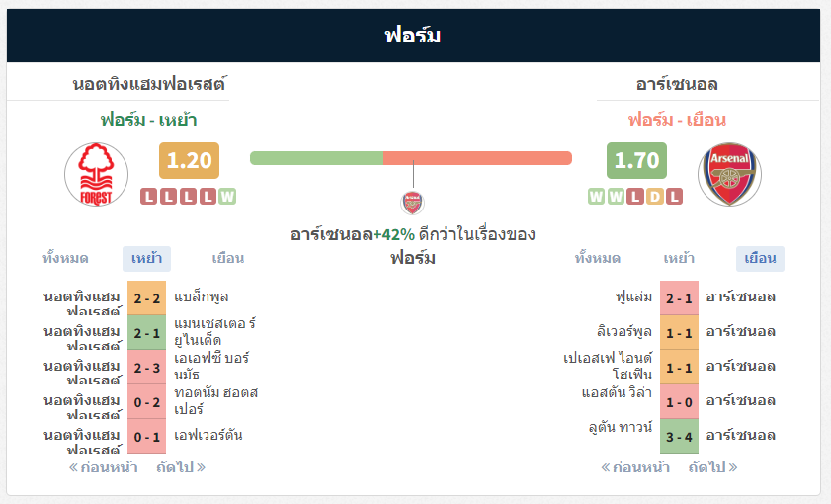Click the large Arsenal club crest

pos(729,174)
